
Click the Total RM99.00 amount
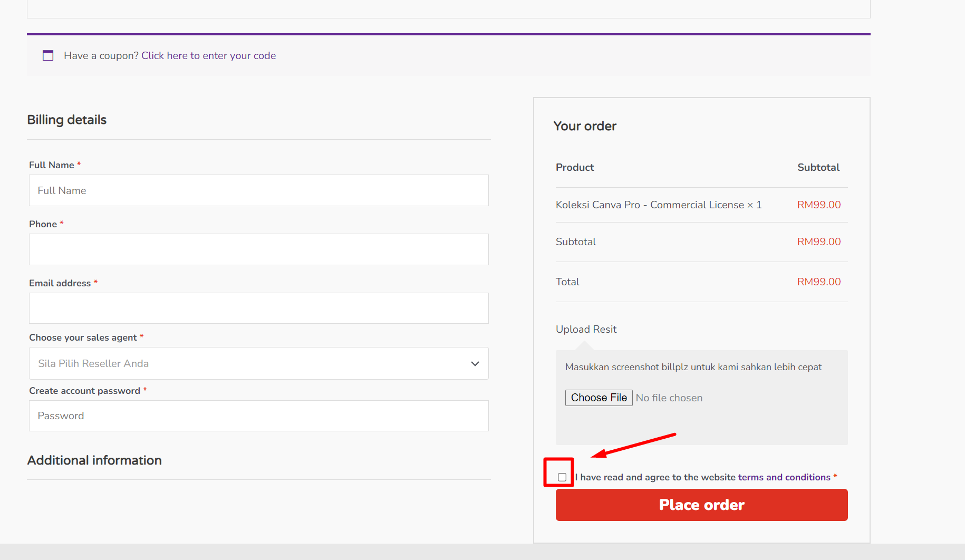tap(818, 282)
